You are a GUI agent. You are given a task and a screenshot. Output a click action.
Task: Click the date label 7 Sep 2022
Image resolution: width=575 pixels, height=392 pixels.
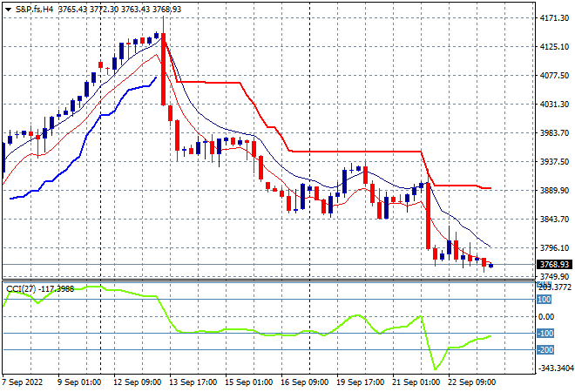pyautogui.click(x=22, y=382)
